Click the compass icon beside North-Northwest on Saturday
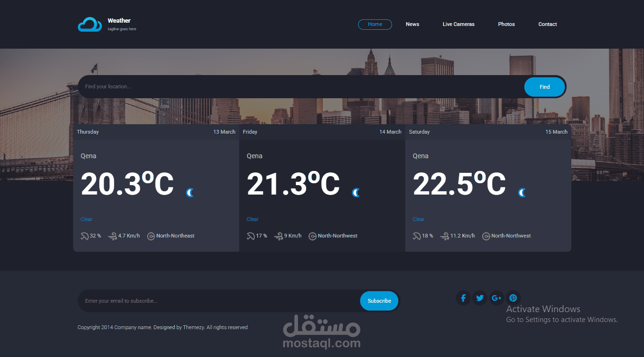The width and height of the screenshot is (644, 357). 485,236
